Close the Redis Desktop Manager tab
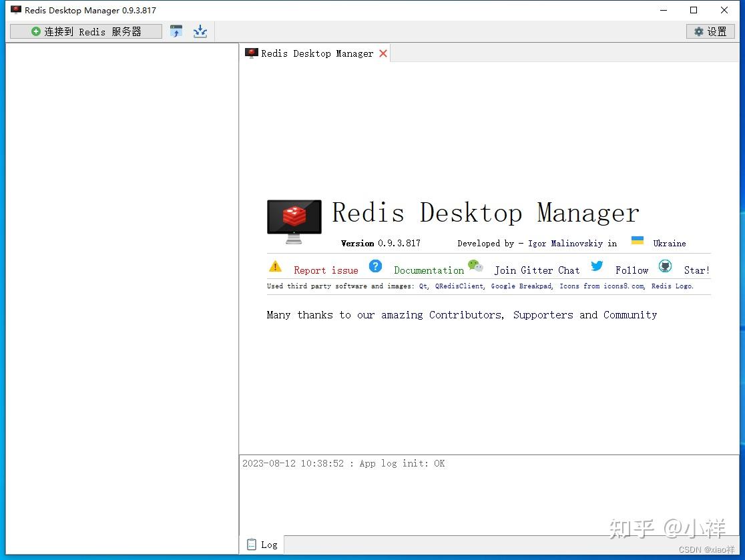The height and width of the screenshot is (560, 745). (383, 53)
